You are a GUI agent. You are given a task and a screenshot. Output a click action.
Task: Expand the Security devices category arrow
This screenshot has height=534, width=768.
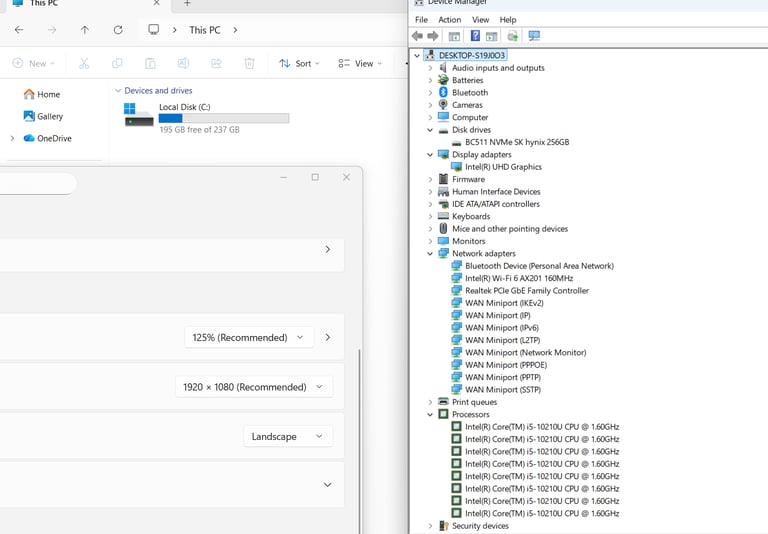pos(430,526)
